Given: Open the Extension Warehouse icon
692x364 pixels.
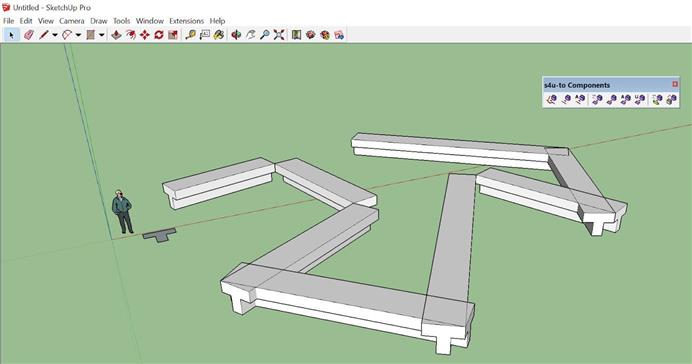Looking at the screenshot, I should point(311,35).
